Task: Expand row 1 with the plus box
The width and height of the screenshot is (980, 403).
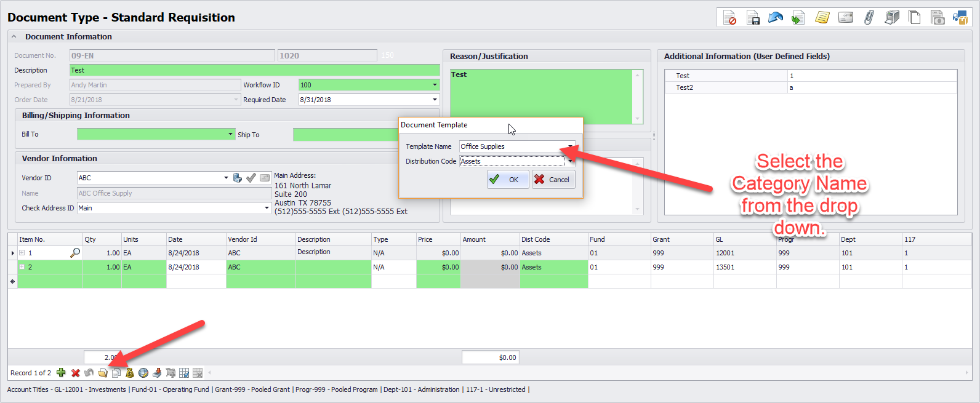Action: pyautogui.click(x=22, y=253)
